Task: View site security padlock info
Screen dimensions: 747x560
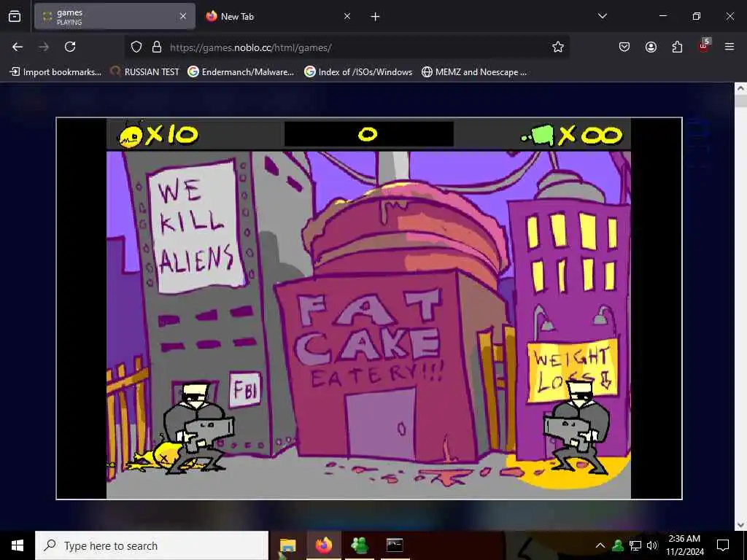Action: pyautogui.click(x=157, y=47)
